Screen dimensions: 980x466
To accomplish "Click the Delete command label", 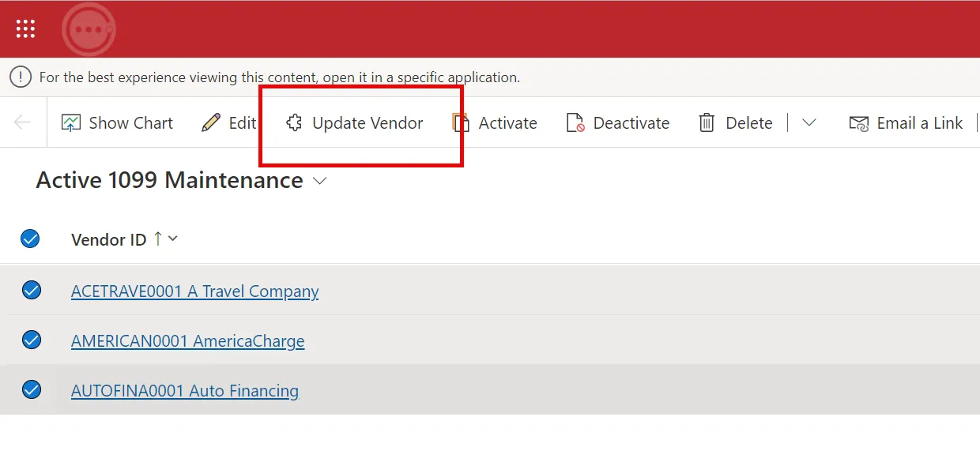I will tap(749, 123).
